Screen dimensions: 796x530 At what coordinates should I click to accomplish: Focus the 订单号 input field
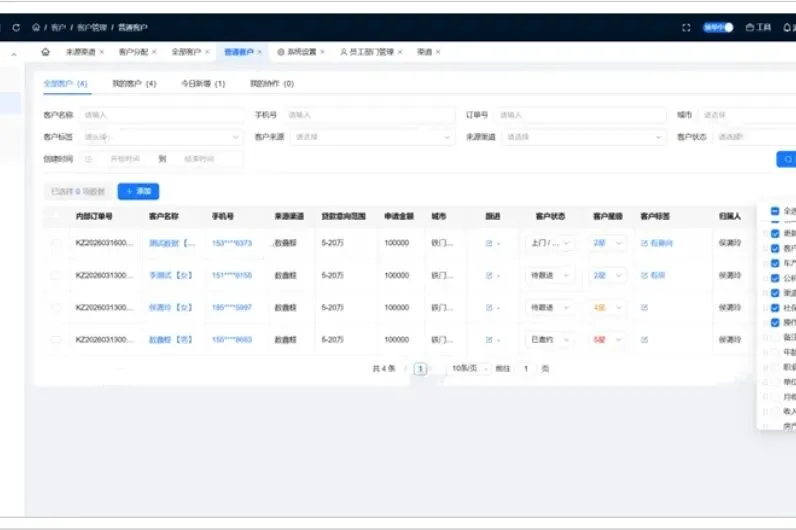pos(581,115)
